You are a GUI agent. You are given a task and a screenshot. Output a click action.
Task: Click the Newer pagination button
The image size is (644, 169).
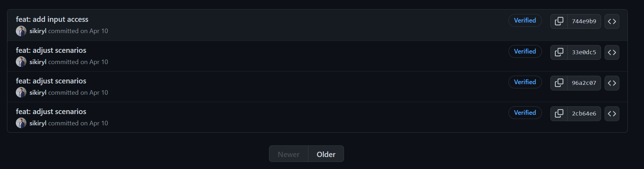[x=288, y=154]
